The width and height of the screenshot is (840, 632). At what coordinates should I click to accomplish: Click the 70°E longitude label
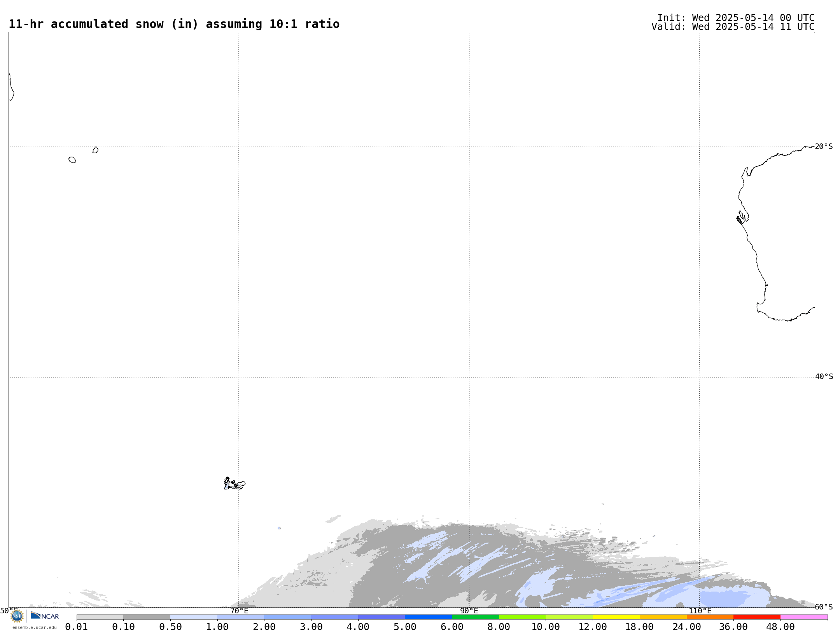(239, 611)
